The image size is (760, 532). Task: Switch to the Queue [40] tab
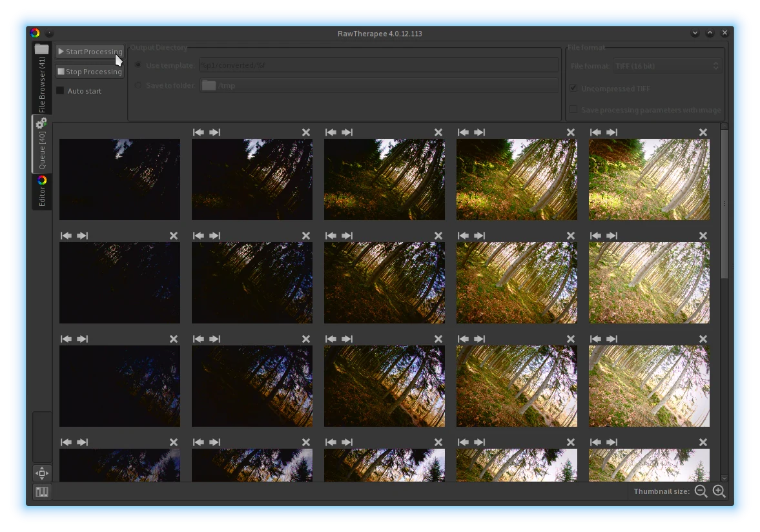42,144
